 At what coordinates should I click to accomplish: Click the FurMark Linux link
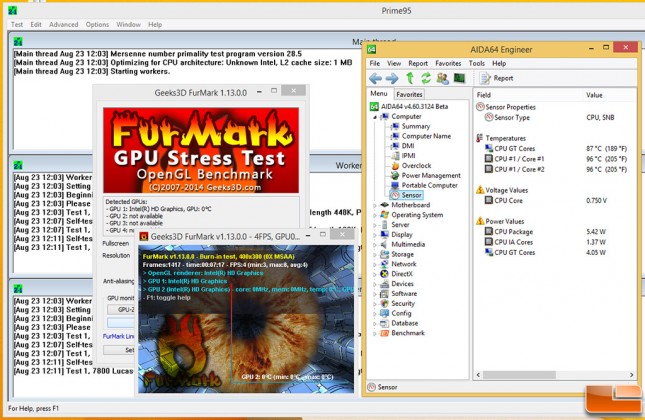point(118,336)
